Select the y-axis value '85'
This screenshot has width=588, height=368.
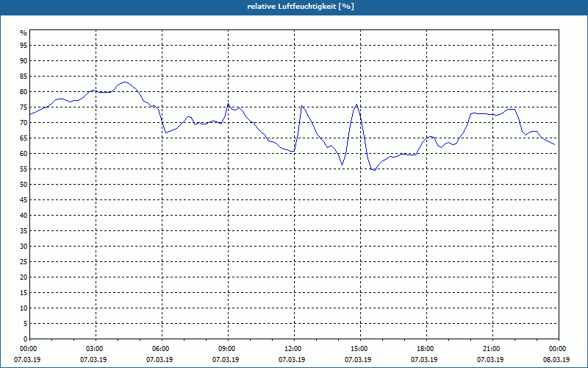pos(24,77)
